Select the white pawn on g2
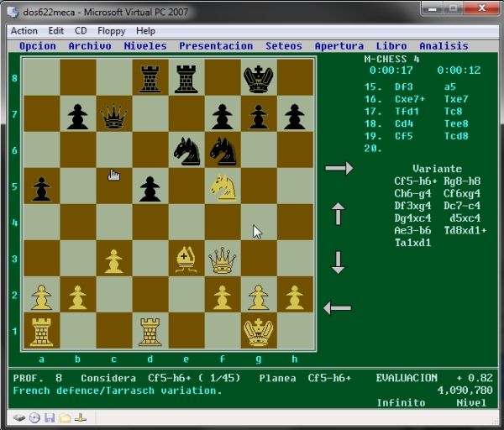Screen dimensions: 504x430 [259, 297]
